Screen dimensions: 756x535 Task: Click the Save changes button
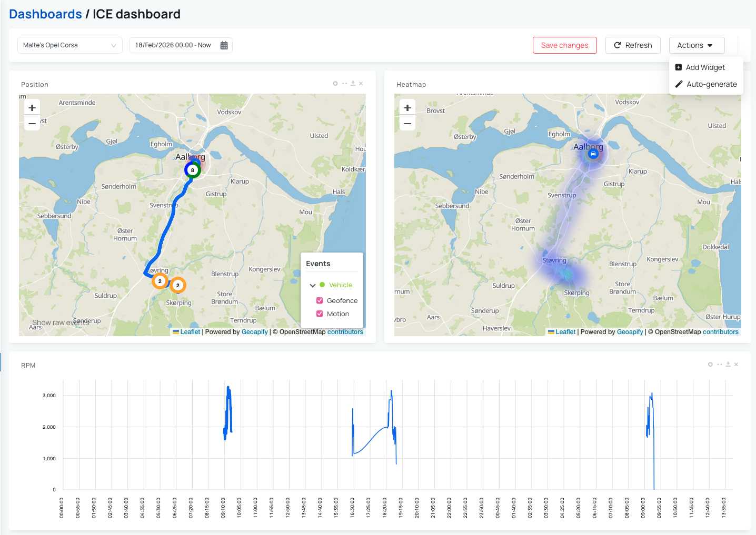(564, 45)
